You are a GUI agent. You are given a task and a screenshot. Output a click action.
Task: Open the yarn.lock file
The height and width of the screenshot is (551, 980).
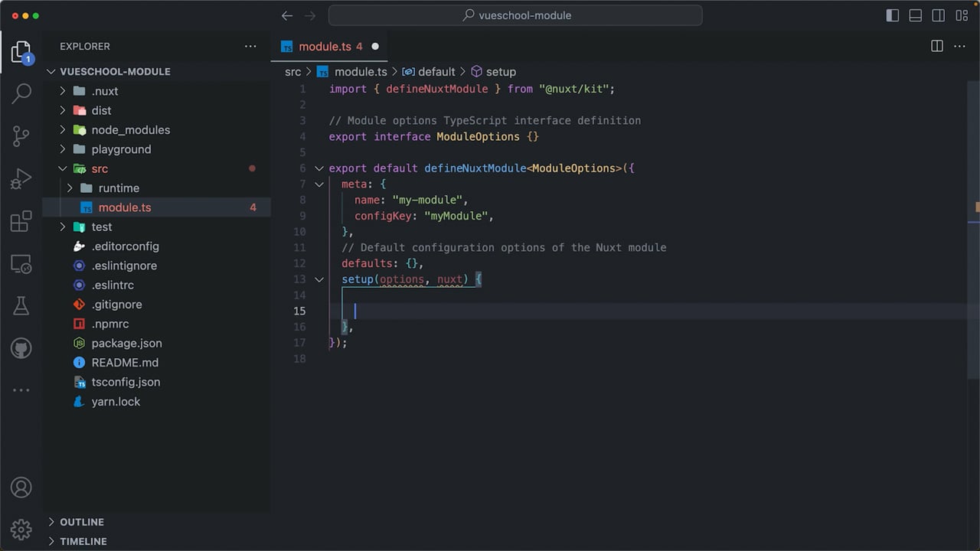click(x=156, y=402)
